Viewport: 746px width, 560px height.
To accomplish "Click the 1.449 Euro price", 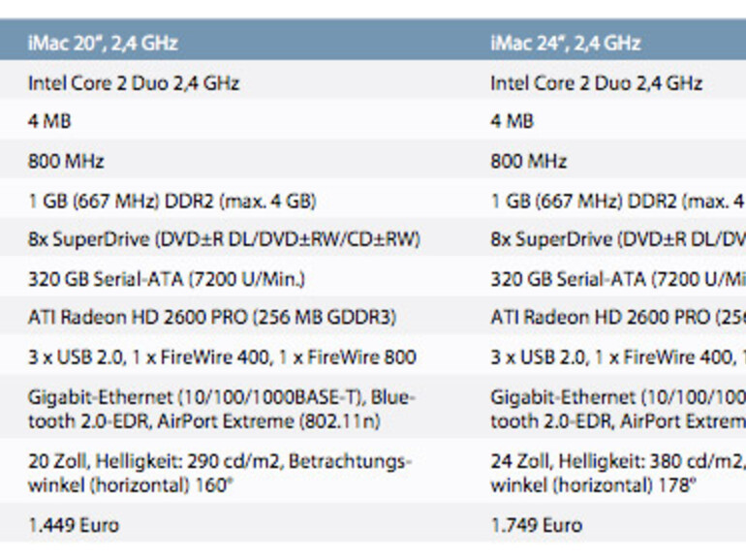I will [74, 525].
